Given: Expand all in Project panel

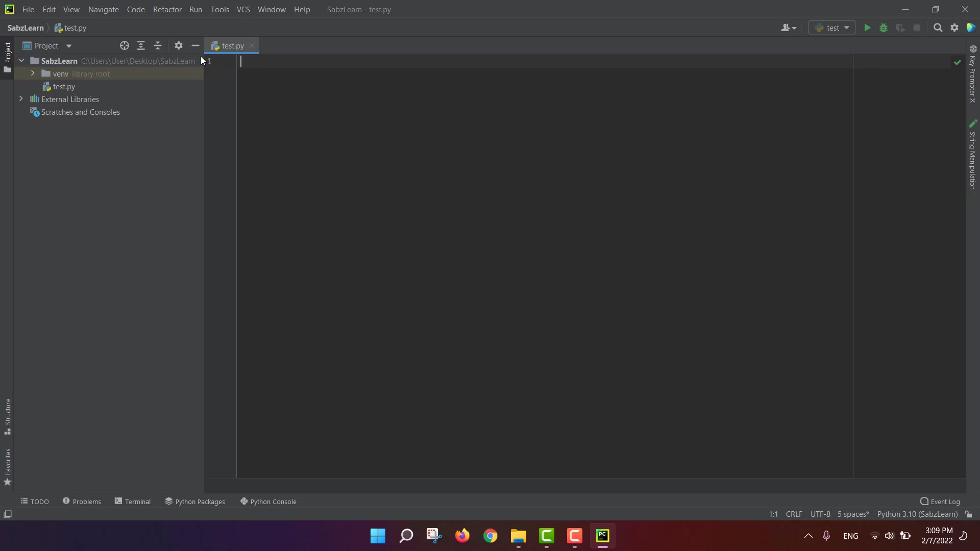Looking at the screenshot, I should tap(141, 46).
